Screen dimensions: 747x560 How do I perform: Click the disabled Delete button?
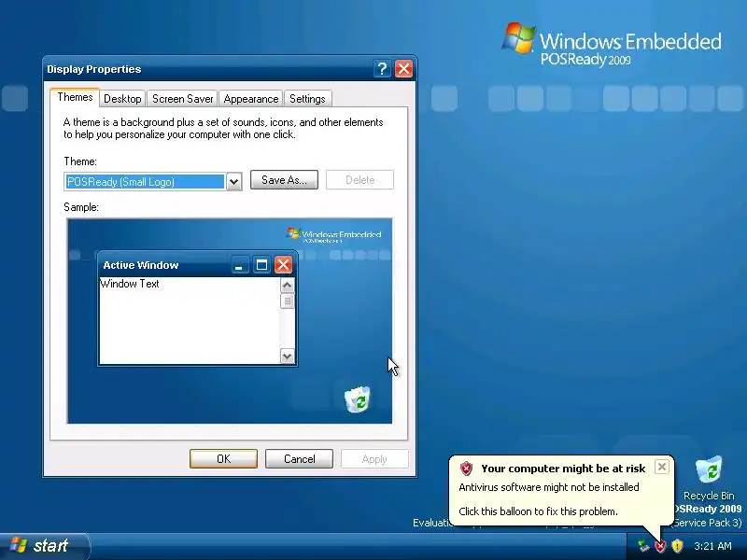359,180
